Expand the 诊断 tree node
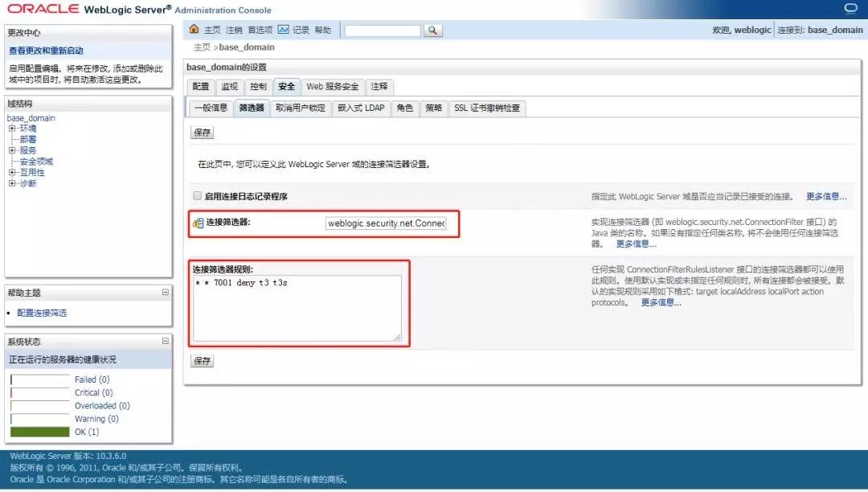This screenshot has height=492, width=868. click(x=11, y=183)
